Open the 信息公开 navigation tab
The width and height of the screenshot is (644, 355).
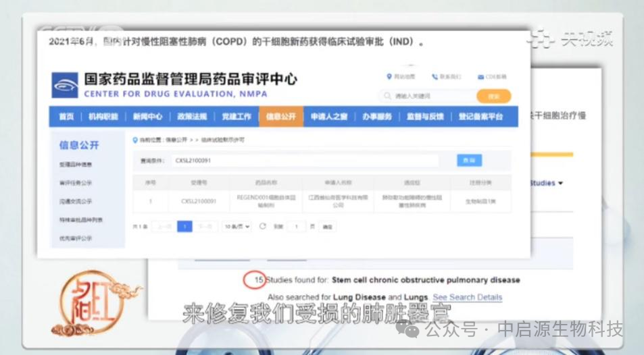(280, 117)
